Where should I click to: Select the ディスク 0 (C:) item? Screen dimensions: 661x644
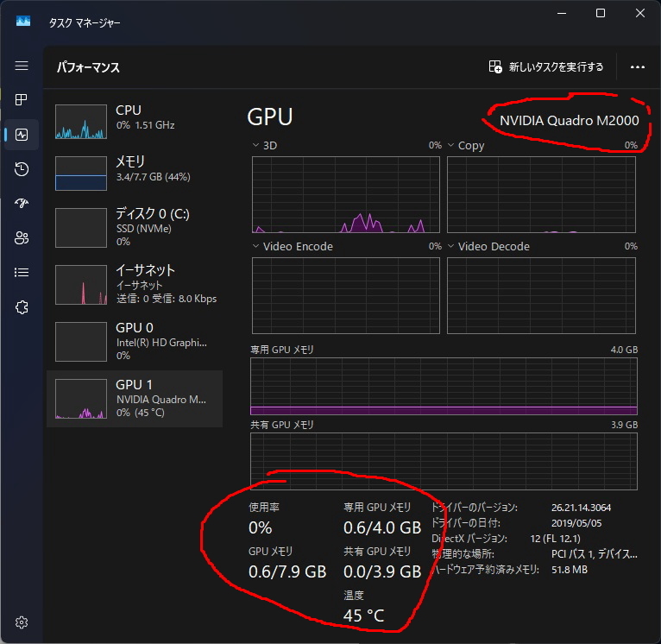click(x=134, y=227)
